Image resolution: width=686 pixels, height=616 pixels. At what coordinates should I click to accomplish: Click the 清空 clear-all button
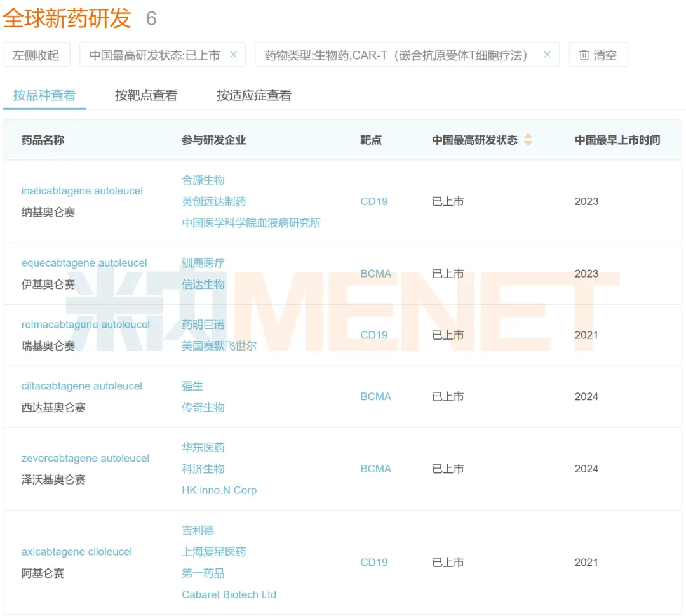pyautogui.click(x=598, y=55)
